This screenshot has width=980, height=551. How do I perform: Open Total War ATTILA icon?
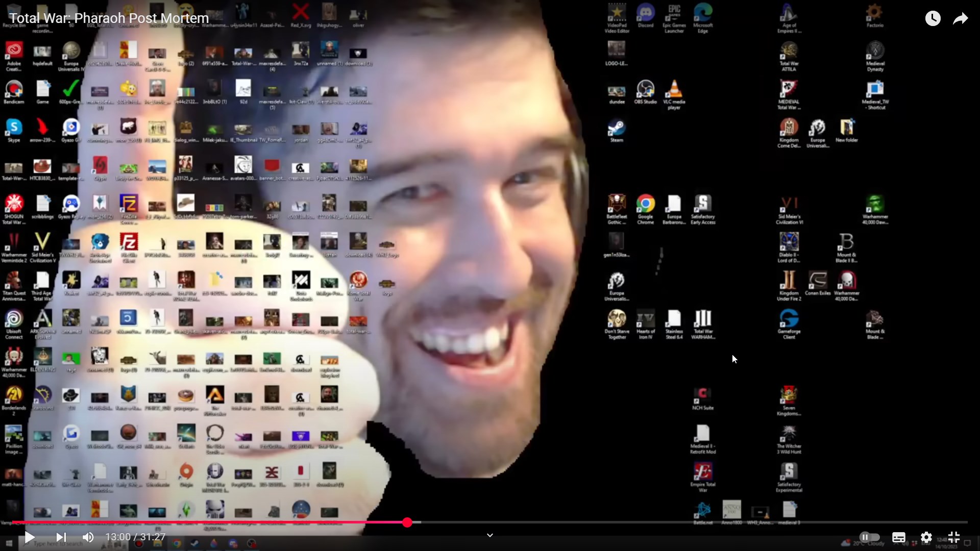tap(789, 57)
